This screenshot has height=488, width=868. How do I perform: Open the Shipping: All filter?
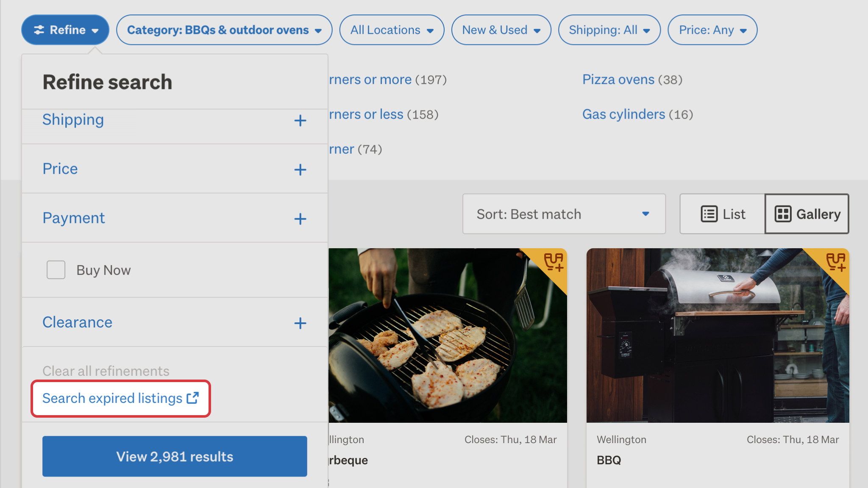tap(609, 30)
